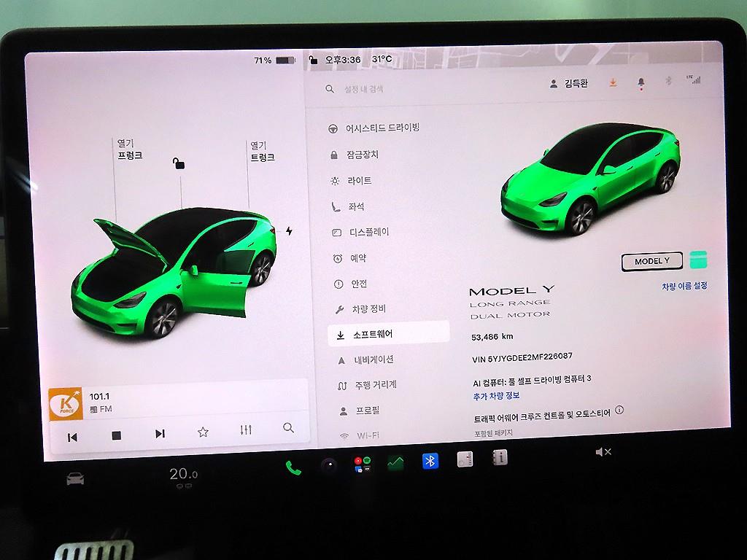Click 추가 차량 정보 link
This screenshot has width=747, height=560.
tap(496, 396)
